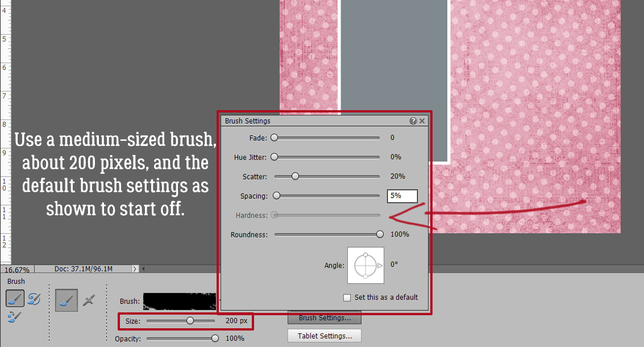The height and width of the screenshot is (347, 644).
Task: Click the horizontal scrollbar left arrow
Action: 143,269
